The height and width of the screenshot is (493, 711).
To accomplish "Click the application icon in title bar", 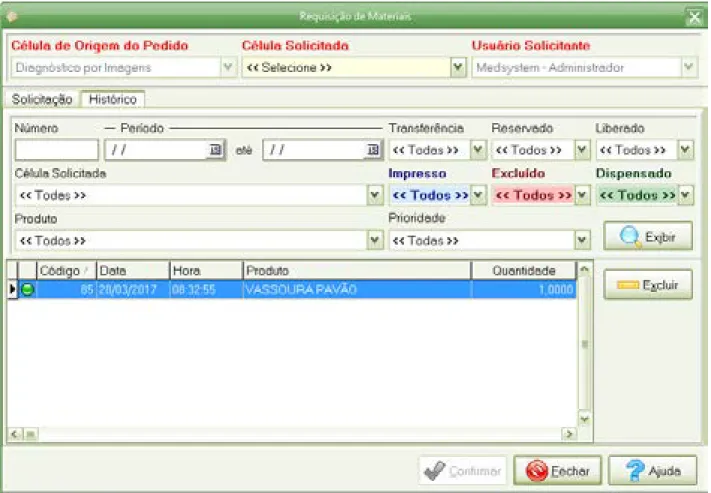I will click(x=12, y=16).
